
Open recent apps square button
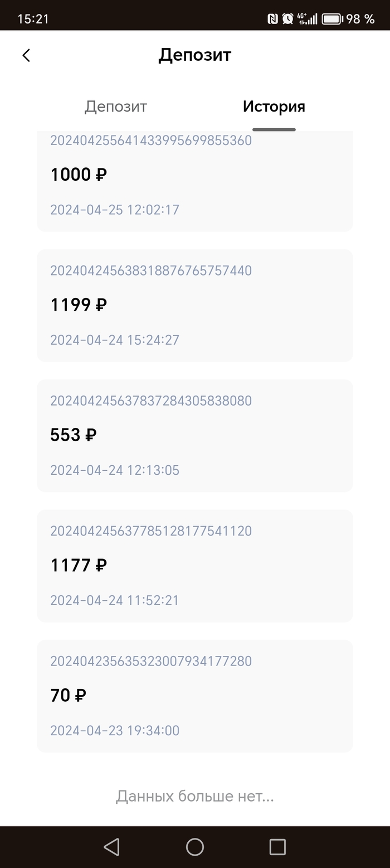(x=277, y=847)
